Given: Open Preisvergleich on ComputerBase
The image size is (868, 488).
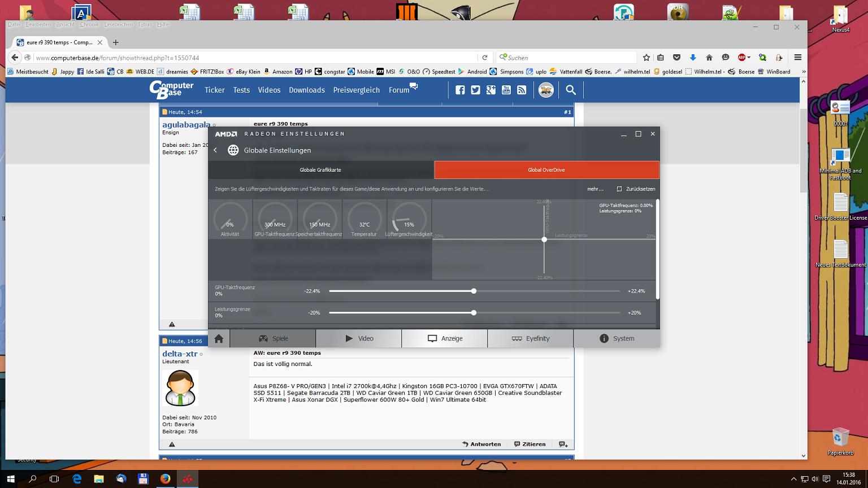Looking at the screenshot, I should coord(357,90).
